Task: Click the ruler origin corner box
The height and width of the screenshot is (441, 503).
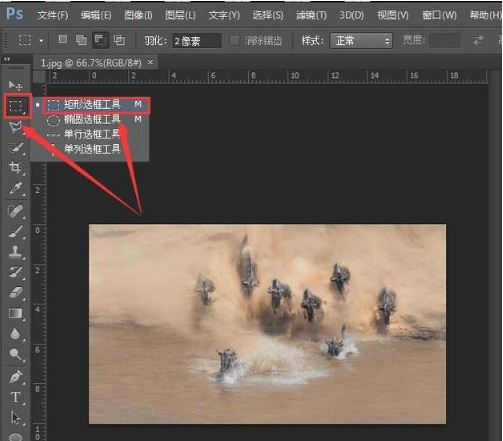Action: click(39, 76)
